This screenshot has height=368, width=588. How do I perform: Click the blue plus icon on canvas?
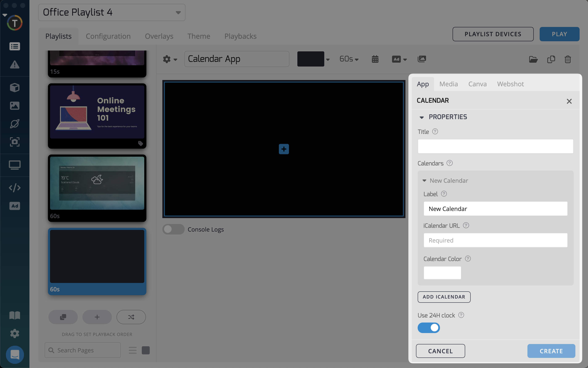284,149
